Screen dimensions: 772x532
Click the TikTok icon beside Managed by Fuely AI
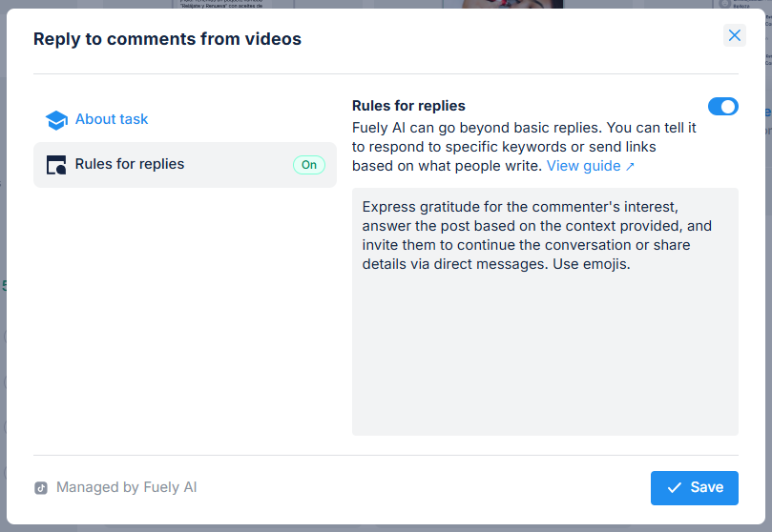click(41, 487)
